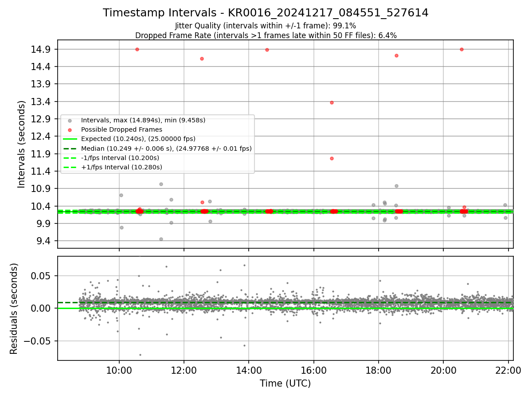Click the dark green dashed legend line beside 'Median'
The image size is (532, 399).
coord(70,149)
